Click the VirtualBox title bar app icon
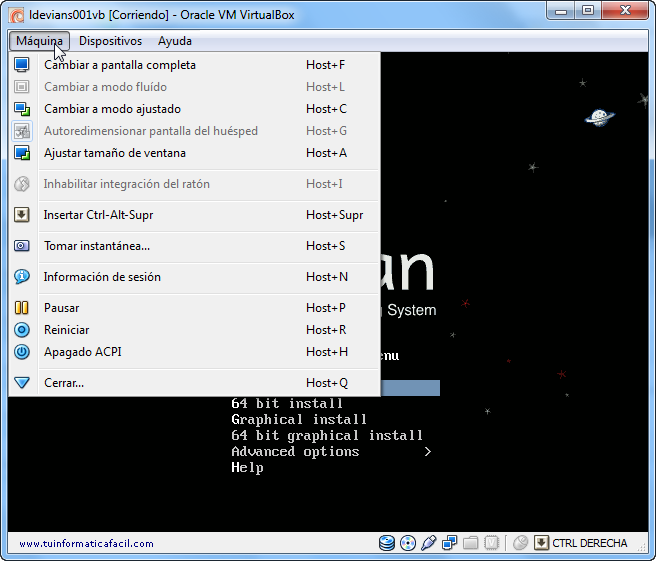 [x=17, y=15]
